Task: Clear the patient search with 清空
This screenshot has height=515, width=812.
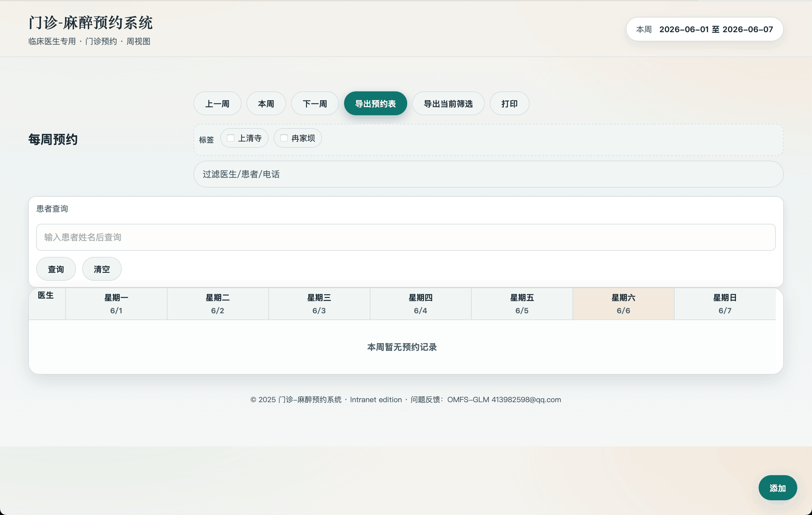Action: point(102,269)
